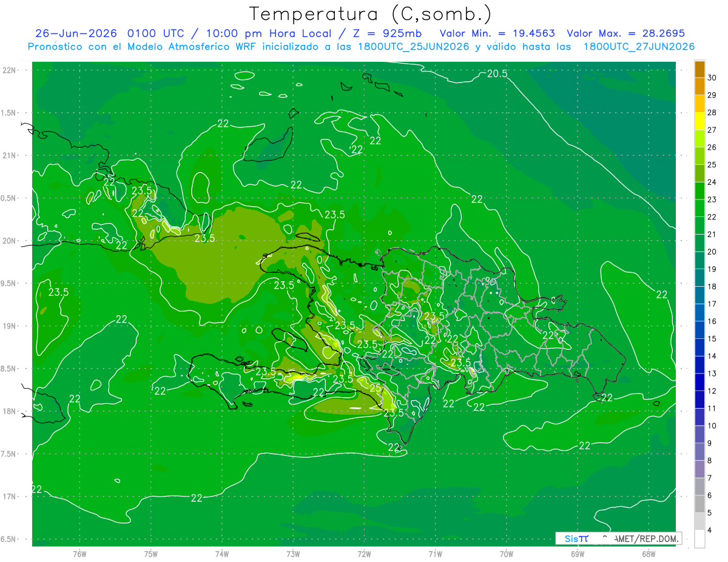
Task: Click the white legend swatch below 4
Action: click(x=699, y=539)
